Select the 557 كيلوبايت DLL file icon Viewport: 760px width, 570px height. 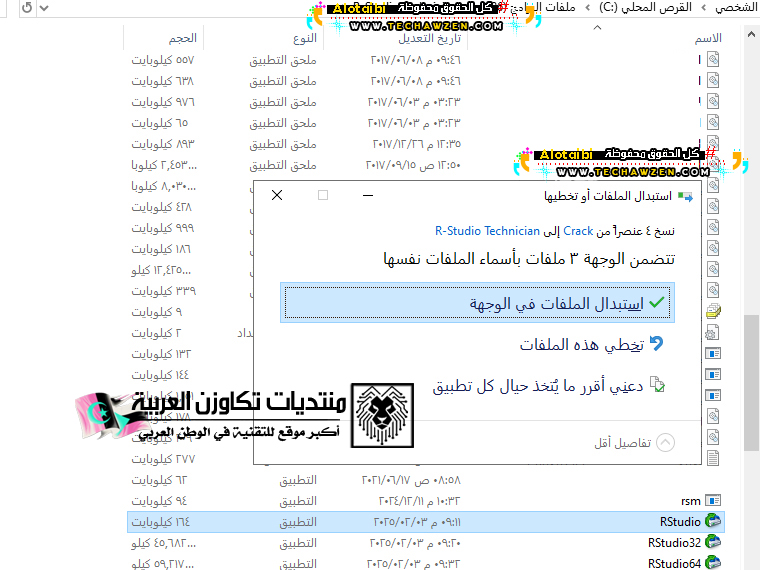point(713,60)
